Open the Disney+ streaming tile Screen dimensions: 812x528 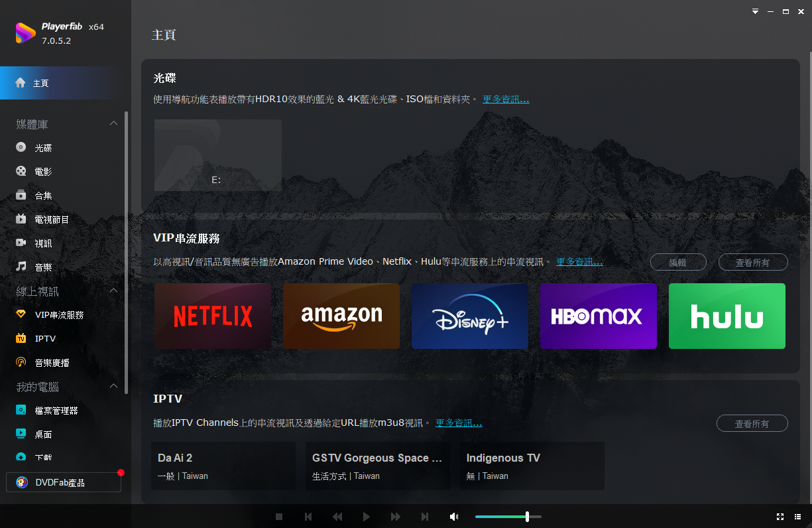pos(470,316)
